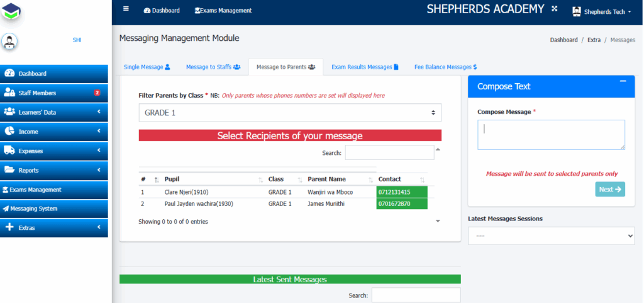Click the Messages breadcrumb text

point(623,40)
